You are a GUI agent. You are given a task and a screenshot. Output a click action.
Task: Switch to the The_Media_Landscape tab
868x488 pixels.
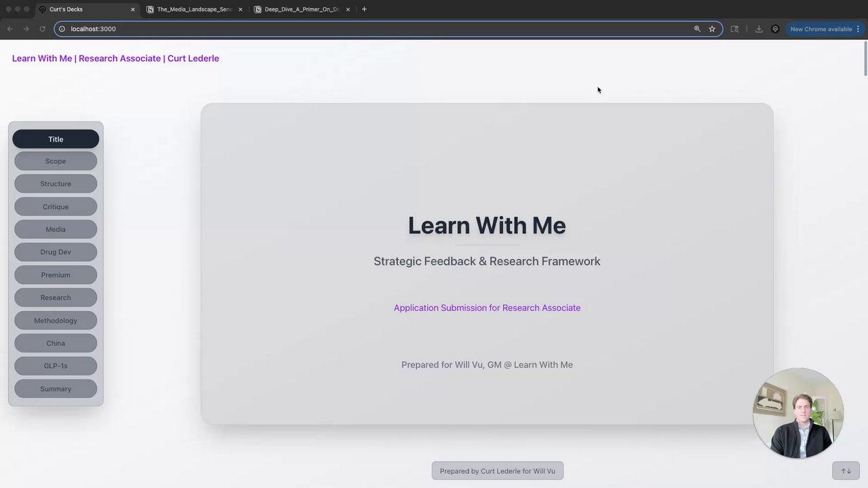coord(195,9)
